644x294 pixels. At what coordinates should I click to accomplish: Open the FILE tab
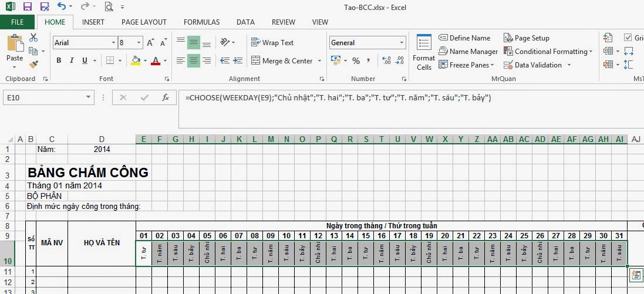[x=17, y=22]
